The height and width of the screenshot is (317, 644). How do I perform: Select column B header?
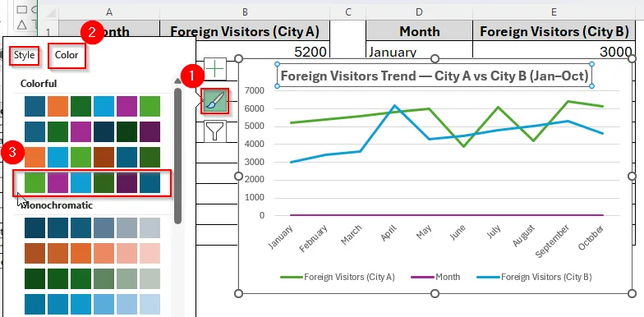245,12
